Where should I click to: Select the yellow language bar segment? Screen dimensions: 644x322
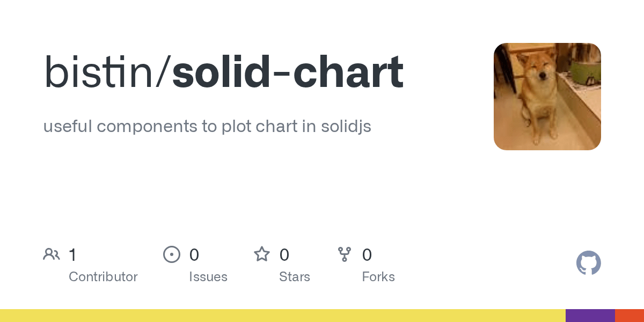click(283, 316)
